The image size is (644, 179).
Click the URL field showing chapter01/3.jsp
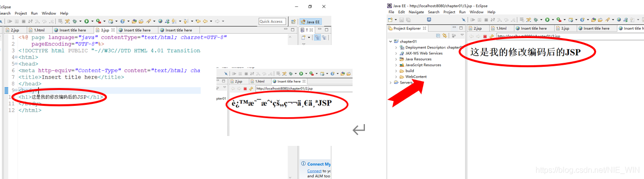[x=570, y=36]
